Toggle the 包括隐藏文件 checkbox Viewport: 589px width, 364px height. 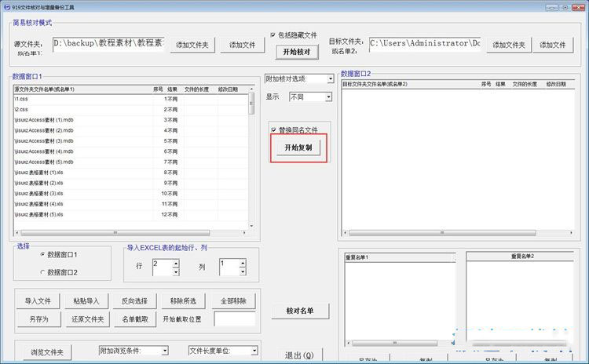click(273, 35)
